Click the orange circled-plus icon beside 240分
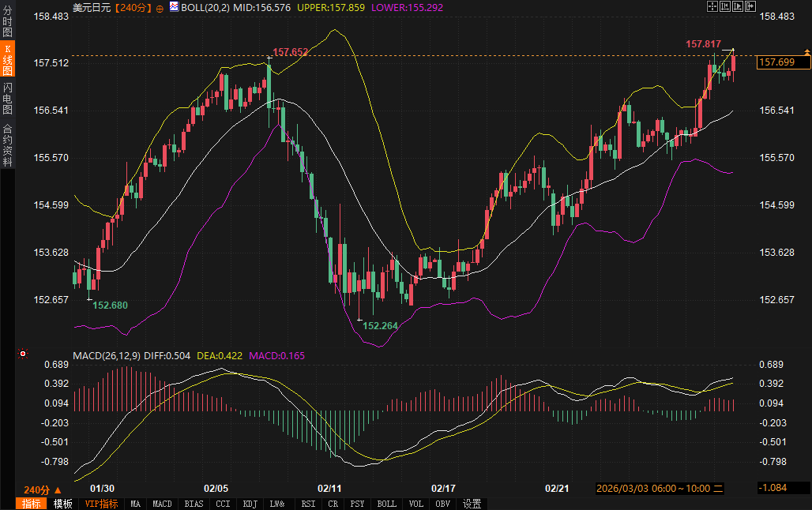The image size is (812, 510). [x=160, y=7]
